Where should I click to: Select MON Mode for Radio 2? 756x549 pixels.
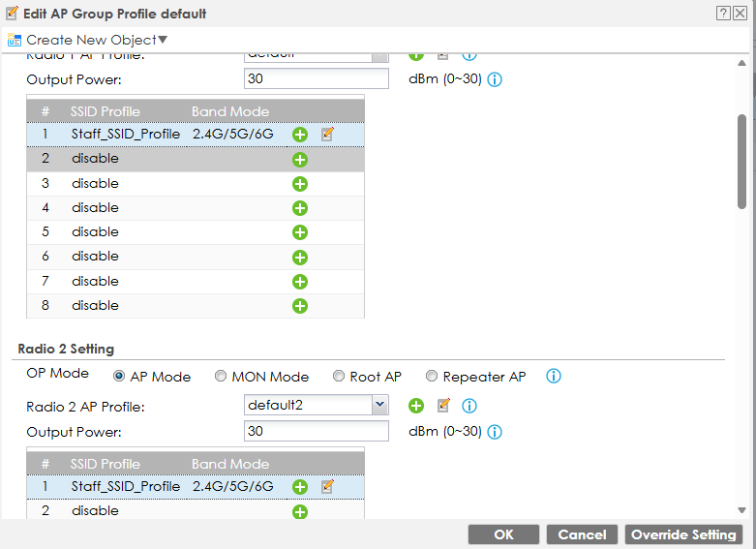tap(221, 376)
